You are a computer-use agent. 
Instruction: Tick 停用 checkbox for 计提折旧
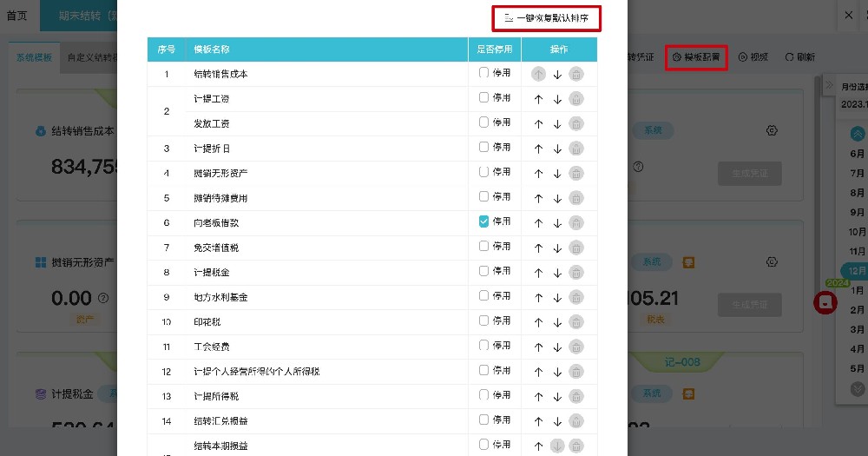(x=483, y=147)
